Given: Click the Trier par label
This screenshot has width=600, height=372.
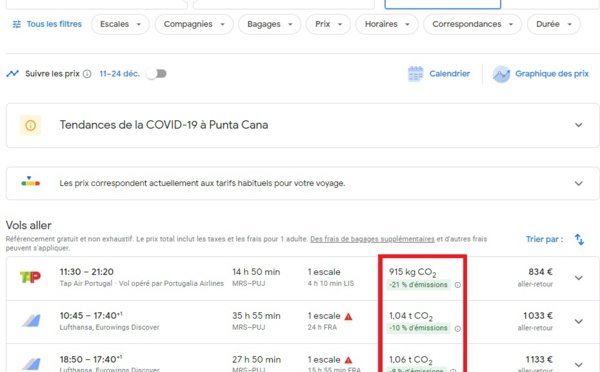Looking at the screenshot, I should click(x=544, y=239).
